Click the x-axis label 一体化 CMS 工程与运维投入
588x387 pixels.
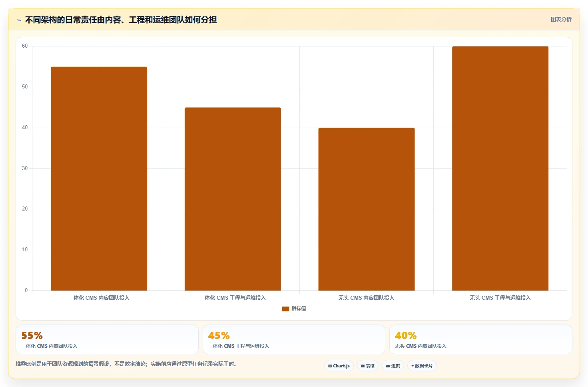(233, 298)
